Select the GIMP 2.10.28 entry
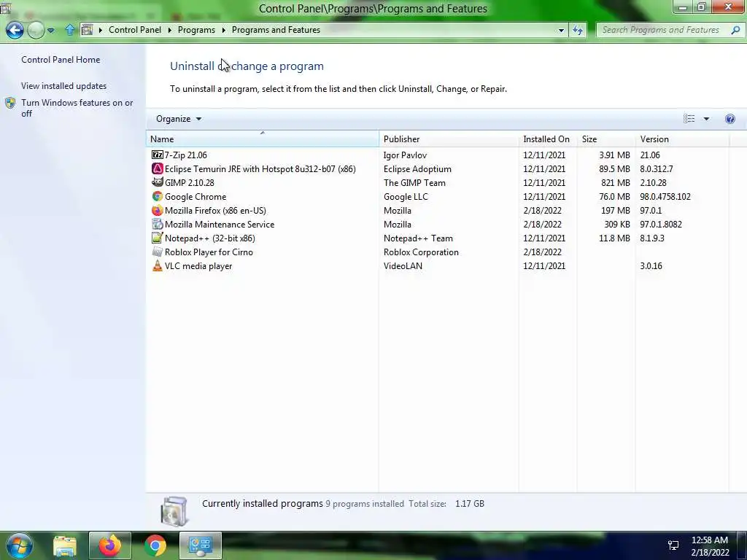 [x=189, y=183]
